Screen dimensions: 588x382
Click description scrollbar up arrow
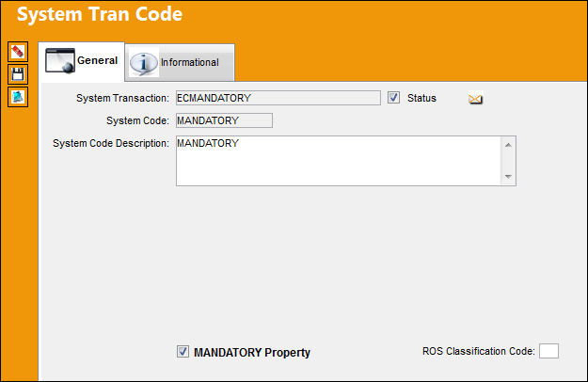coord(508,145)
